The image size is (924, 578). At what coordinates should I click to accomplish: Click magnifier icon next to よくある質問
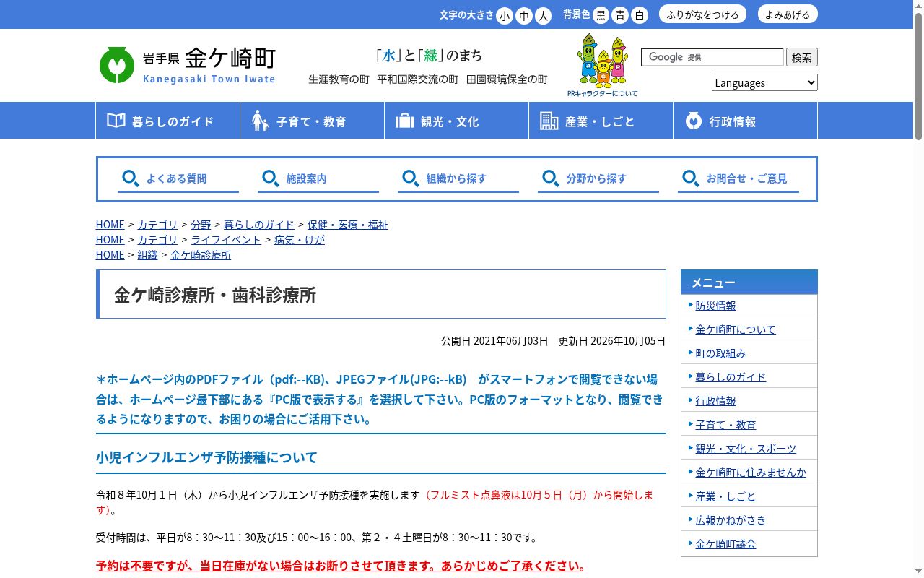pos(131,178)
